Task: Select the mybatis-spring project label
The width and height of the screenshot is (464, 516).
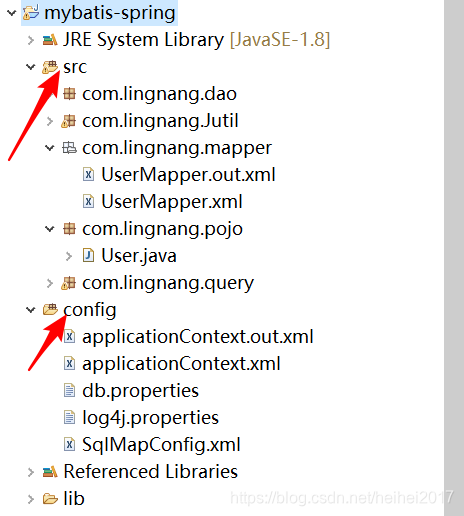Action: coord(110,13)
